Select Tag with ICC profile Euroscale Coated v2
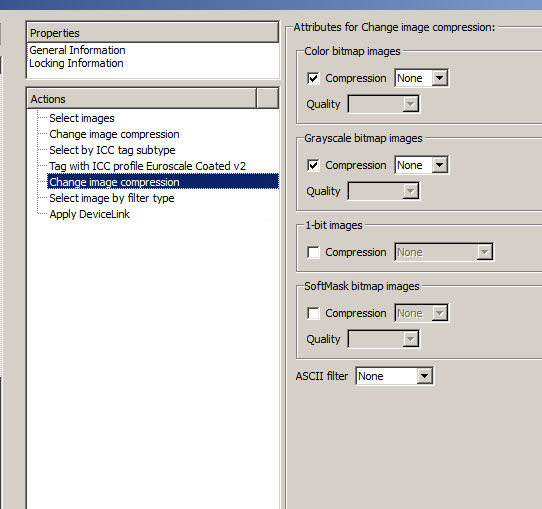This screenshot has width=542, height=509. 148,166
